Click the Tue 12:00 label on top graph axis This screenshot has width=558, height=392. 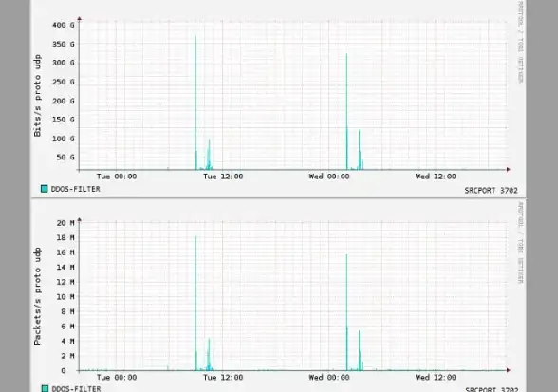click(223, 177)
